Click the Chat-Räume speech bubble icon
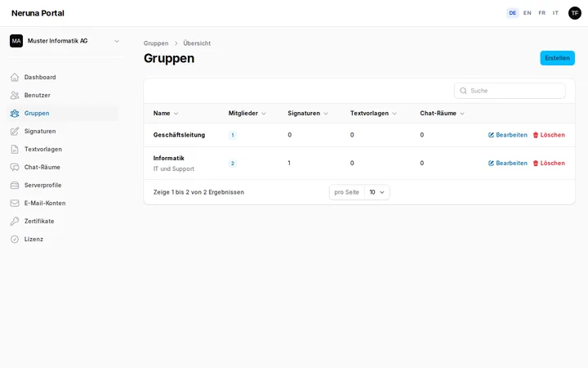Screen dimensions: 588x368 pos(15,168)
